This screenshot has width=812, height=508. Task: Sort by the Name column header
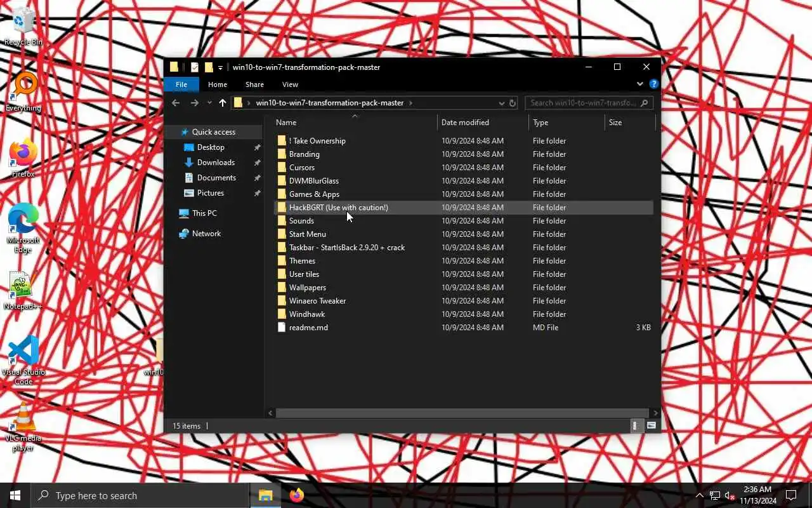355,123
